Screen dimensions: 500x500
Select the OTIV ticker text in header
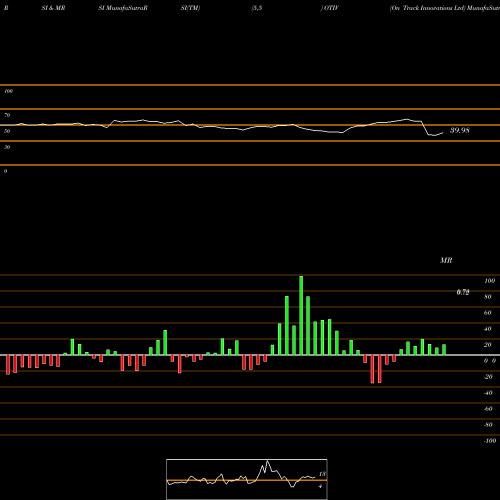(x=331, y=8)
